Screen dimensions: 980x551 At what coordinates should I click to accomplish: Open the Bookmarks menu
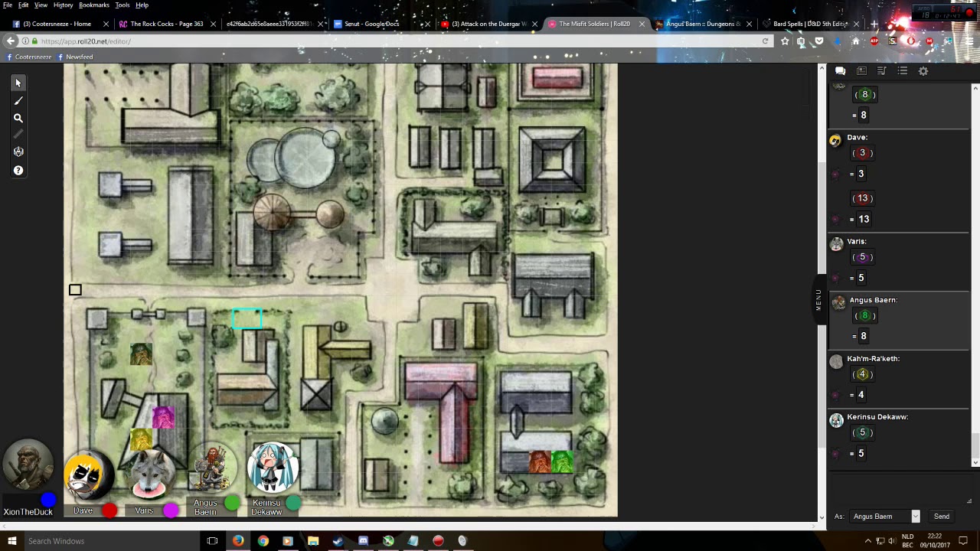pyautogui.click(x=94, y=5)
